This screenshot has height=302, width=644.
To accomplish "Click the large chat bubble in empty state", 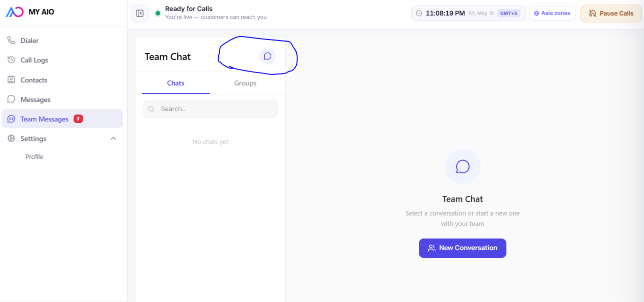I will (x=463, y=166).
